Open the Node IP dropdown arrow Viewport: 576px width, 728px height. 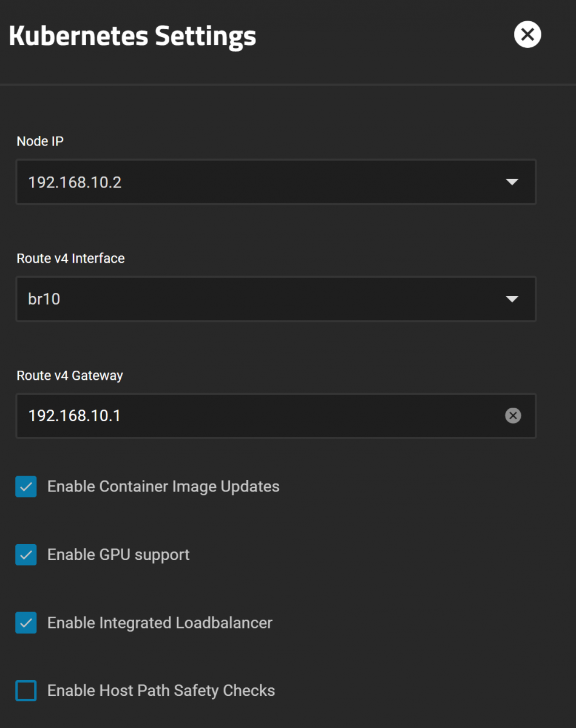tap(512, 182)
